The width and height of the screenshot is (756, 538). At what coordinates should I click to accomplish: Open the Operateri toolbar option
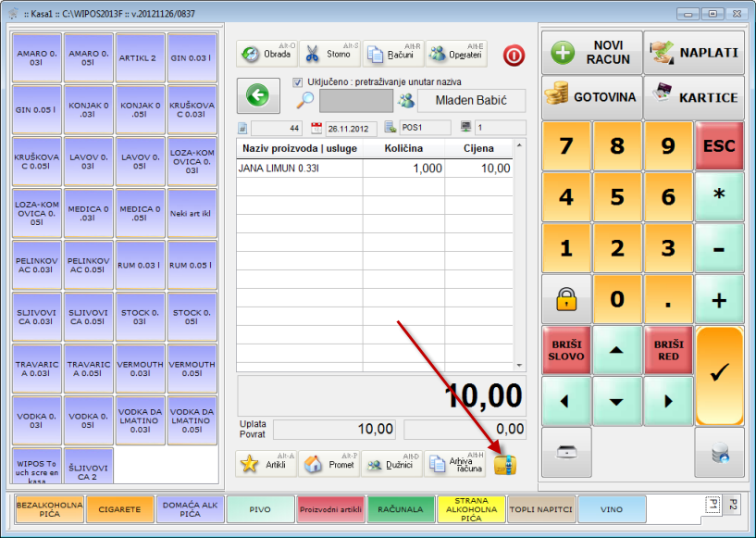tap(455, 54)
